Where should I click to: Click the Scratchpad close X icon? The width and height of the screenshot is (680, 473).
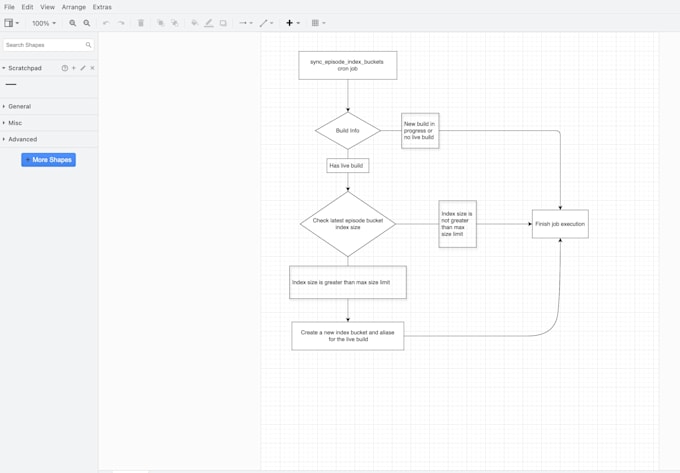click(92, 68)
